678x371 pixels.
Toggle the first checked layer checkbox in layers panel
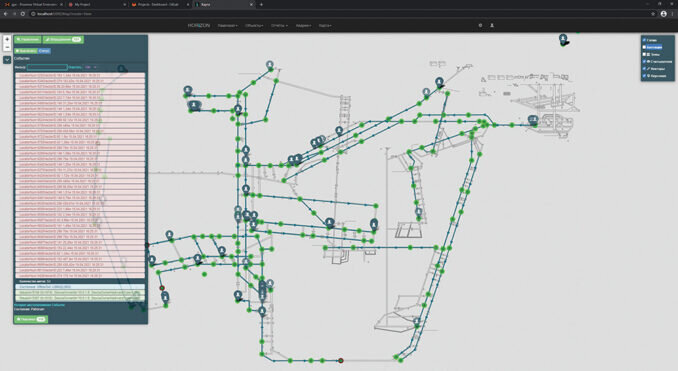644,40
